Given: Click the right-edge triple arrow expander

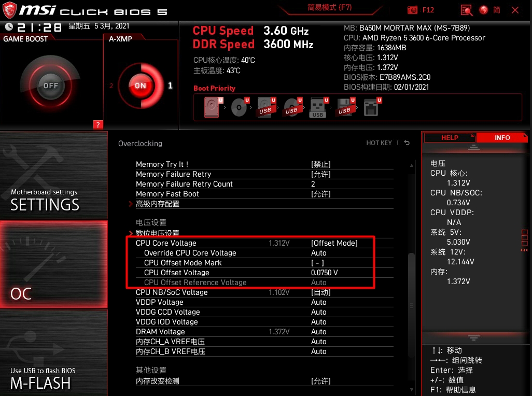Looking at the screenshot, I should (524, 250).
